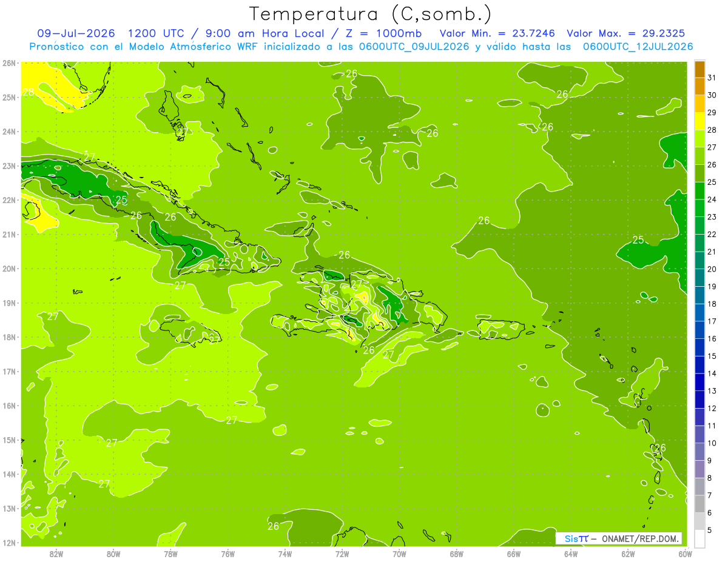
Task: Click the color scale label '24'
Action: [x=712, y=199]
